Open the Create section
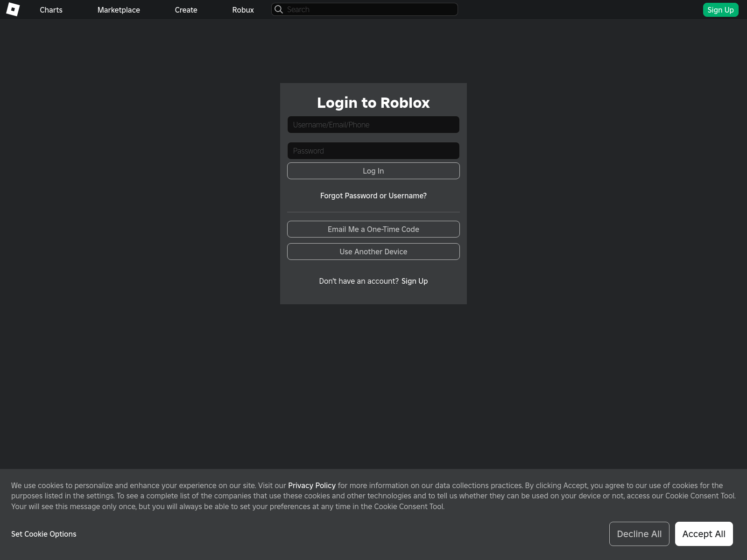 click(186, 10)
